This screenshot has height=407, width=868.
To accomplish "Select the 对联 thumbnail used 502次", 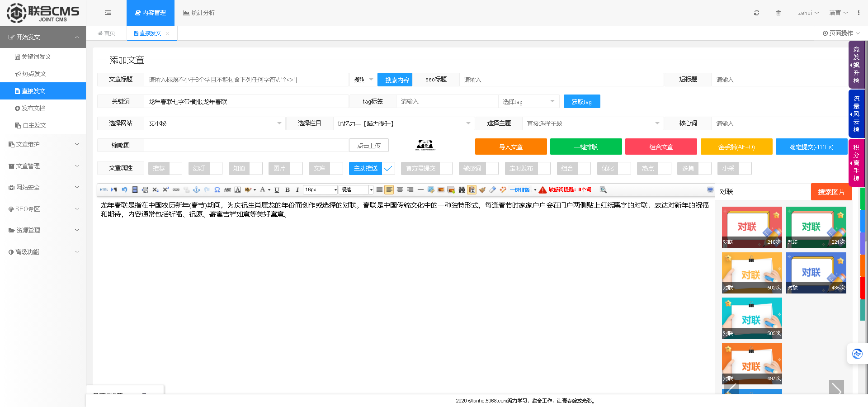I will coord(751,273).
